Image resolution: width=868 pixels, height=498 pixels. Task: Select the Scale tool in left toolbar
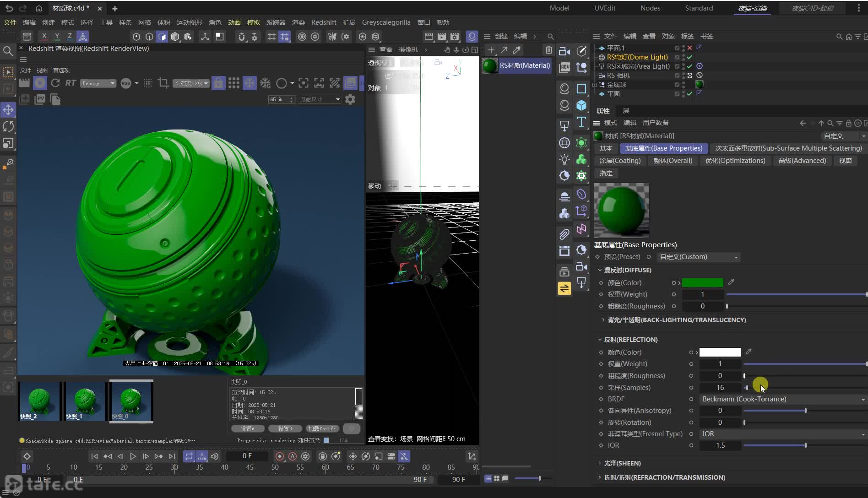coord(8,143)
